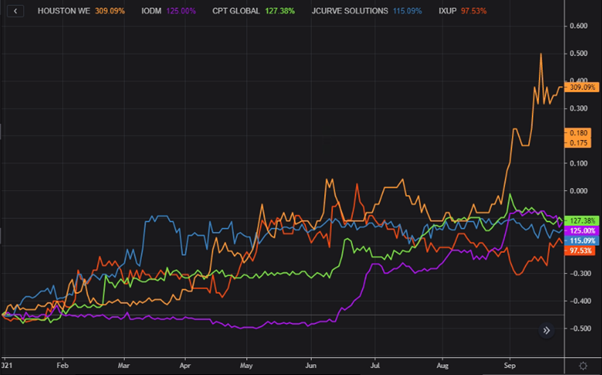Click orange 309.09% price axis tag

[x=582, y=88]
